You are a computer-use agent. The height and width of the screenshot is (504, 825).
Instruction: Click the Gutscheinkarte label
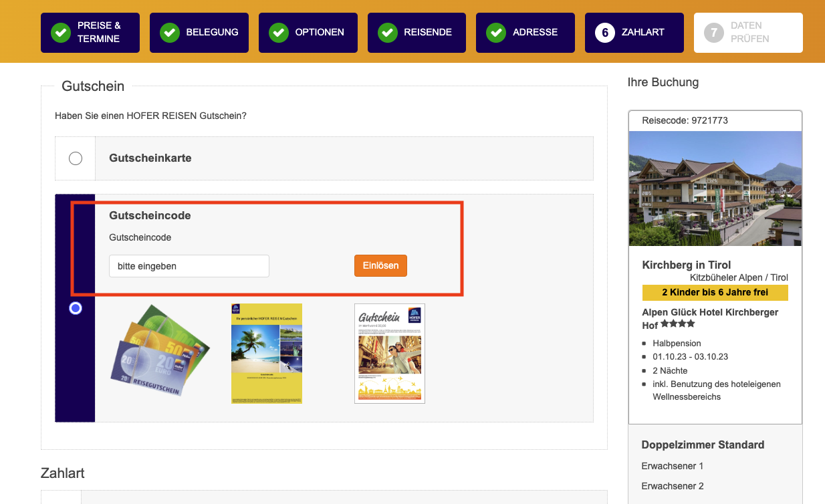click(x=150, y=158)
